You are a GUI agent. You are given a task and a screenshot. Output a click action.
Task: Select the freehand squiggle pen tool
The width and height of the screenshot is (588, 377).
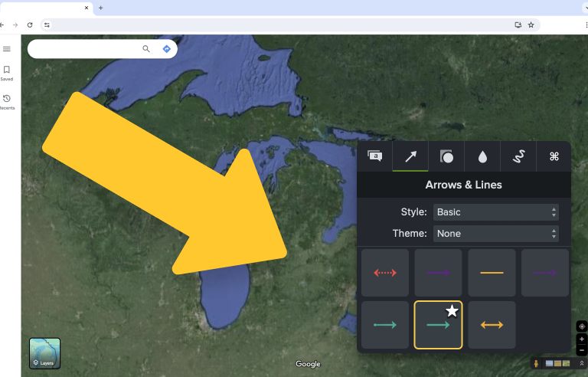[x=518, y=156]
